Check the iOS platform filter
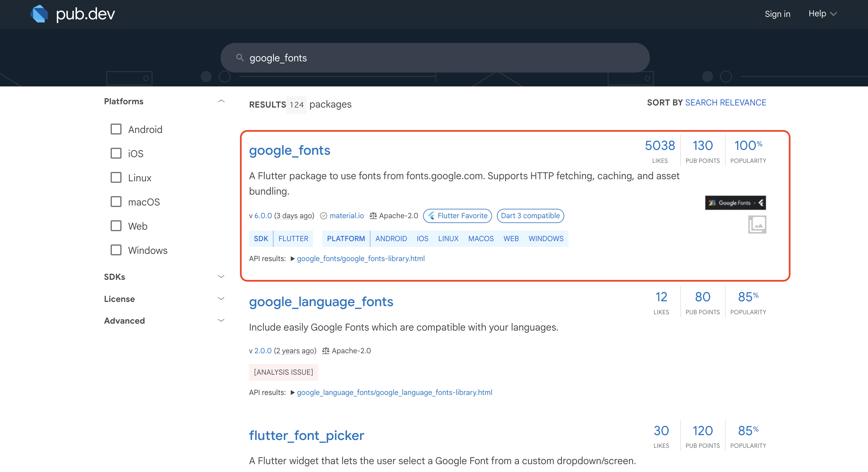This screenshot has height=472, width=868. 116,153
